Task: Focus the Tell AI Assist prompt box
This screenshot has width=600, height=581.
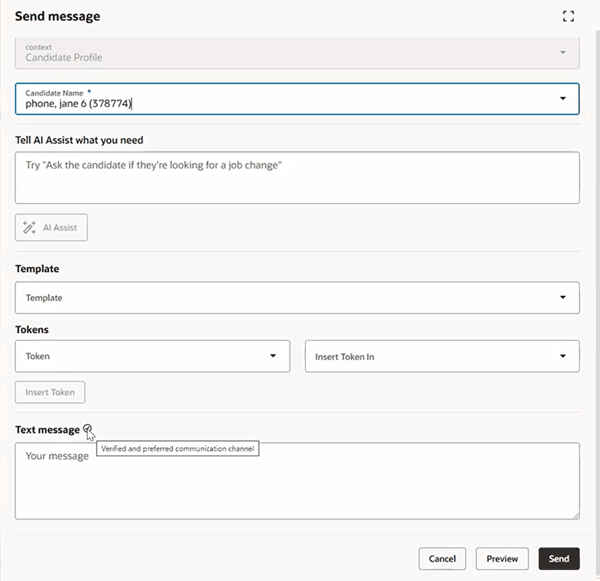Action: point(297,178)
